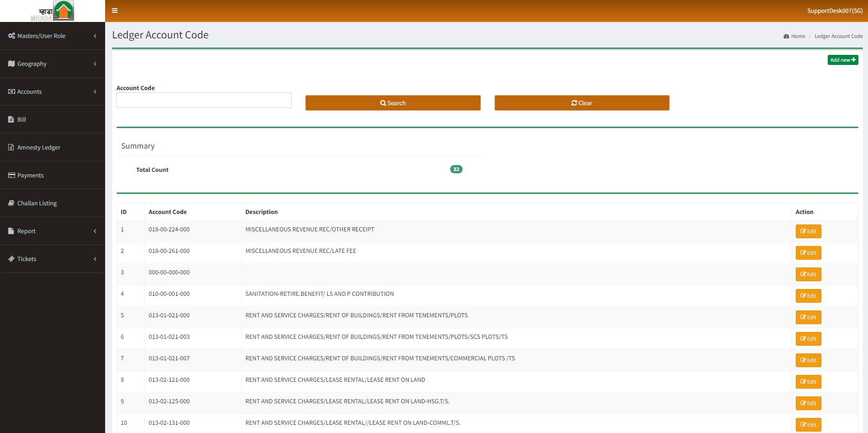This screenshot has height=433, width=868.
Task: Edit the LEASE RENT ON LAND row
Action: coord(808,382)
